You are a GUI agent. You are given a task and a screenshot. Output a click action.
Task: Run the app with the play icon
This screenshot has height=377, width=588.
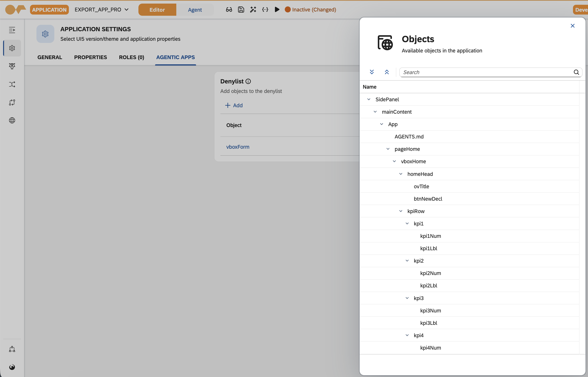(277, 10)
